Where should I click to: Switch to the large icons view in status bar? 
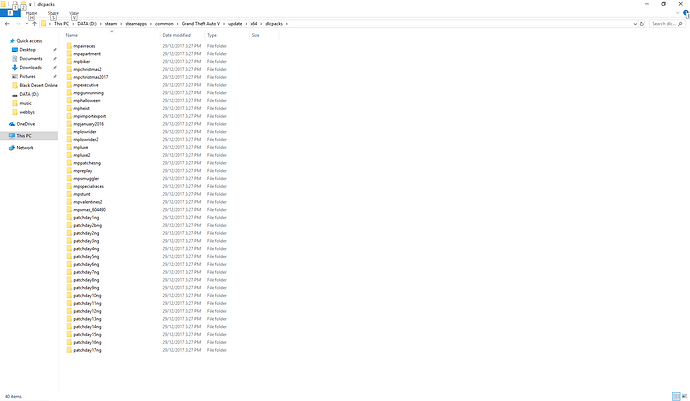(684, 396)
